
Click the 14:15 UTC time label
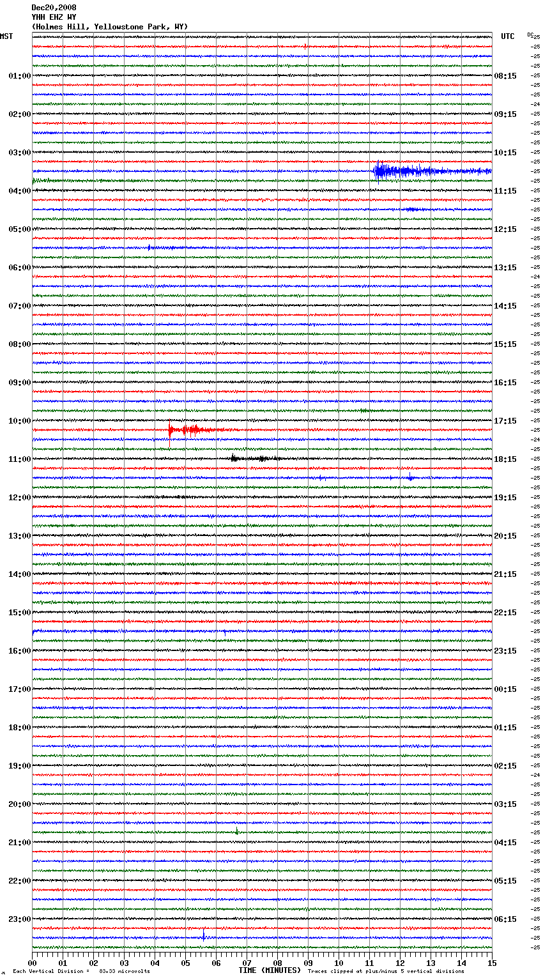pos(505,306)
